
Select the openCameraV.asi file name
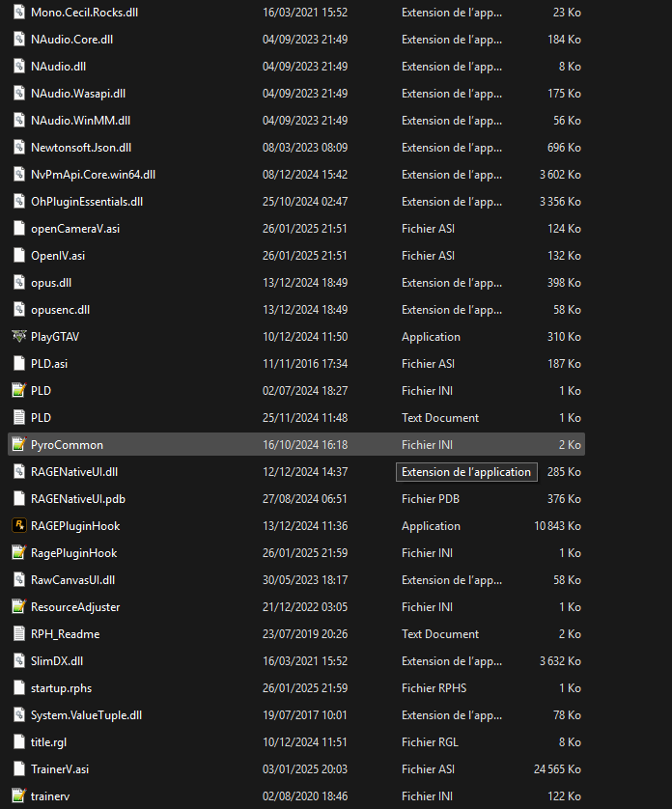pos(75,229)
